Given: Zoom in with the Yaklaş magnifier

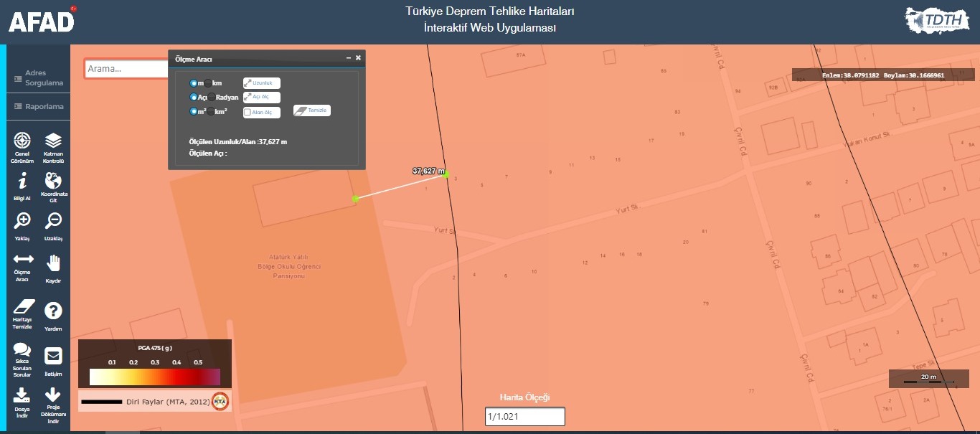Looking at the screenshot, I should 22,226.
